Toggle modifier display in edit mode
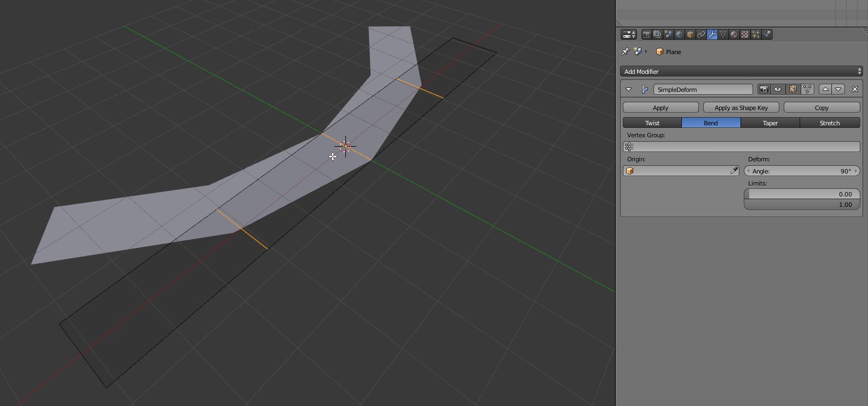 click(x=792, y=89)
